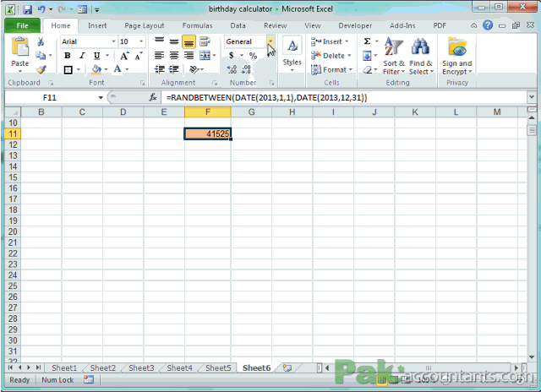
Task: Switch to the Page Layout tab
Action: pyautogui.click(x=145, y=25)
